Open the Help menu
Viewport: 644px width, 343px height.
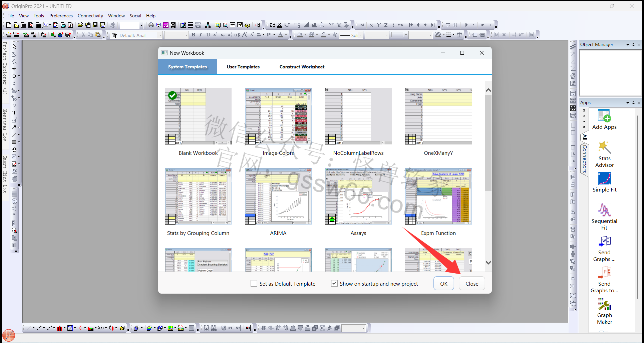151,16
